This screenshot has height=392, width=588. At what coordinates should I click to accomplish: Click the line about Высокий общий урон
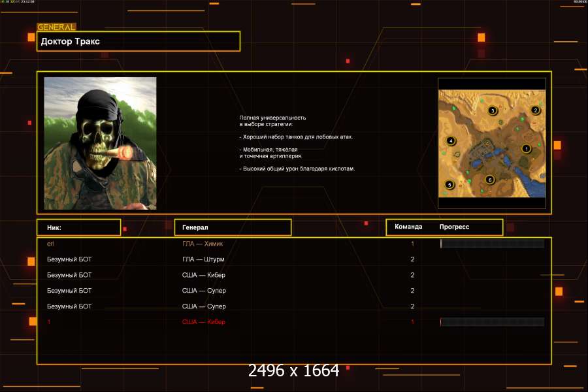[x=297, y=169]
